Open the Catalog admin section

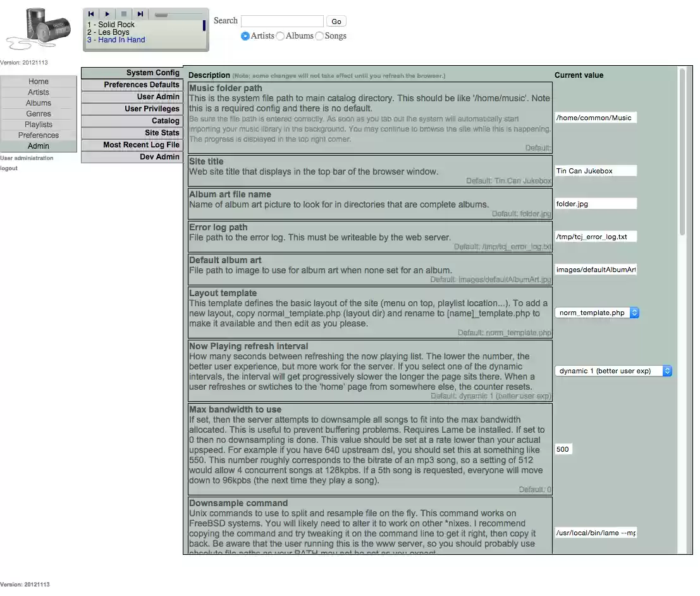165,120
